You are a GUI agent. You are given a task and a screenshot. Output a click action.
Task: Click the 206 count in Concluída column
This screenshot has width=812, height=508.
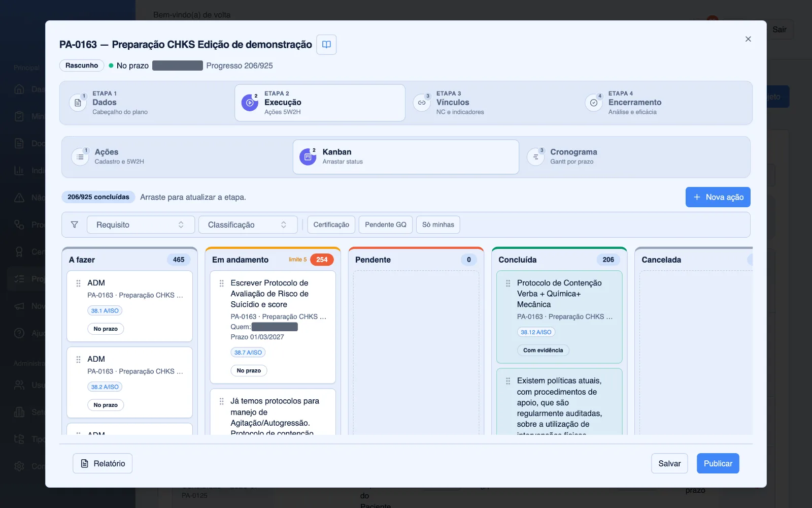click(x=608, y=260)
